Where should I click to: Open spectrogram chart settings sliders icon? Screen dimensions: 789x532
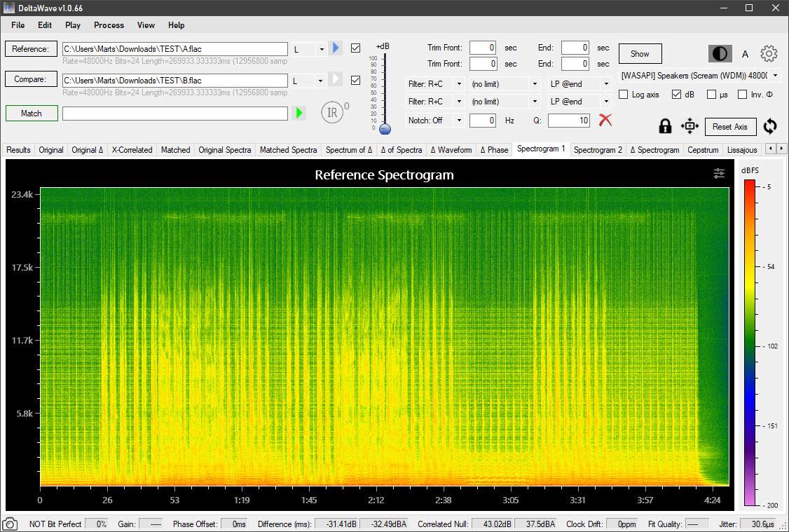click(720, 174)
